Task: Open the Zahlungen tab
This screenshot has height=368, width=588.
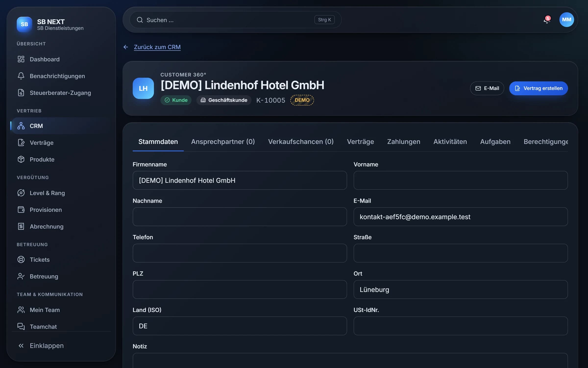Action: pyautogui.click(x=404, y=142)
